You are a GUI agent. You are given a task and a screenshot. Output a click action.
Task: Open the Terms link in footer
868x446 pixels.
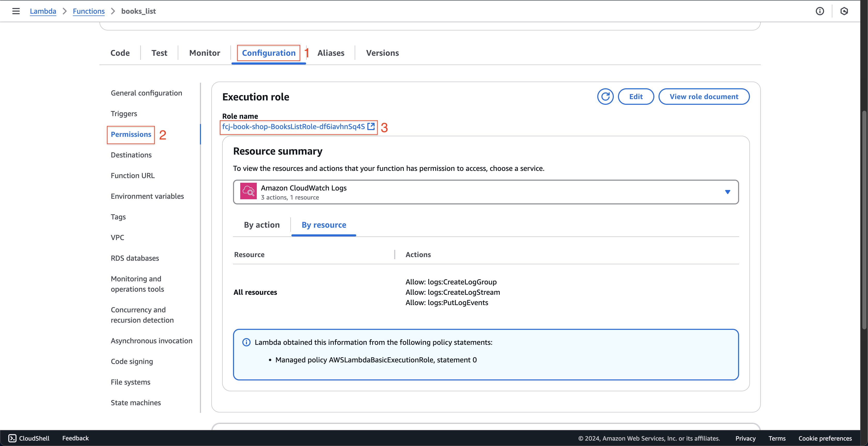(777, 438)
